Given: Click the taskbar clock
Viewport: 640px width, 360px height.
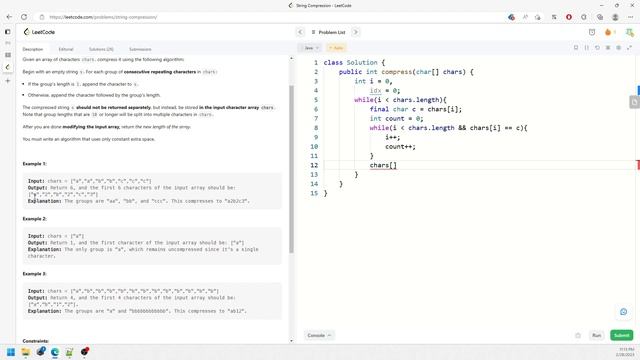Looking at the screenshot, I should point(626,352).
